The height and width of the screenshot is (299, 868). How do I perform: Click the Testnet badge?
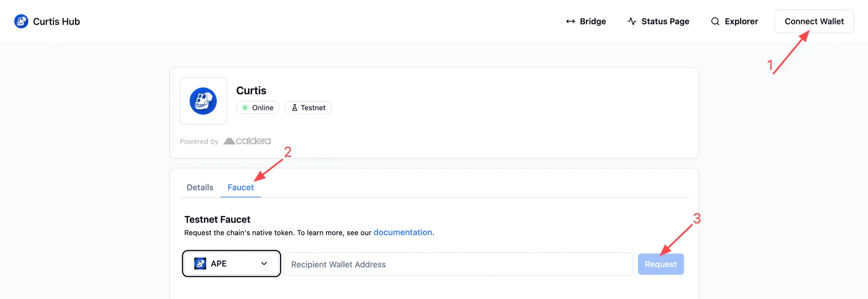308,107
